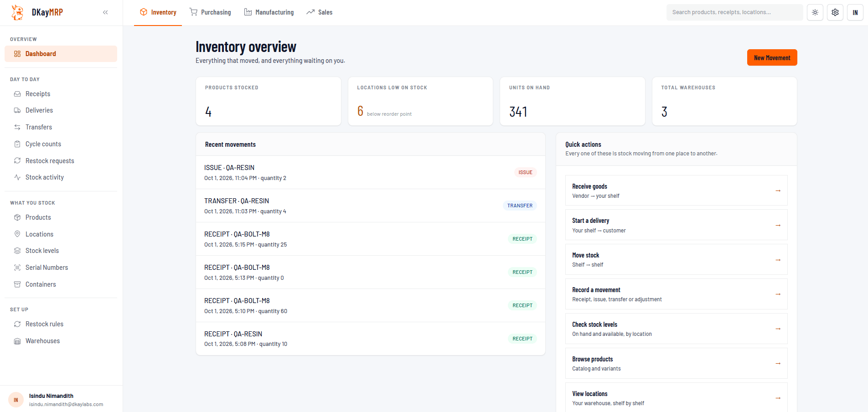This screenshot has height=412, width=868.
Task: Click the Restock rules icon
Action: pyautogui.click(x=17, y=324)
